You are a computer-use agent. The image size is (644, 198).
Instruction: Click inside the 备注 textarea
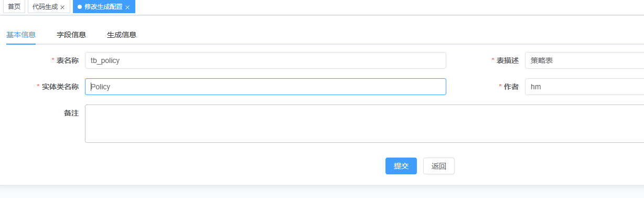(364, 123)
